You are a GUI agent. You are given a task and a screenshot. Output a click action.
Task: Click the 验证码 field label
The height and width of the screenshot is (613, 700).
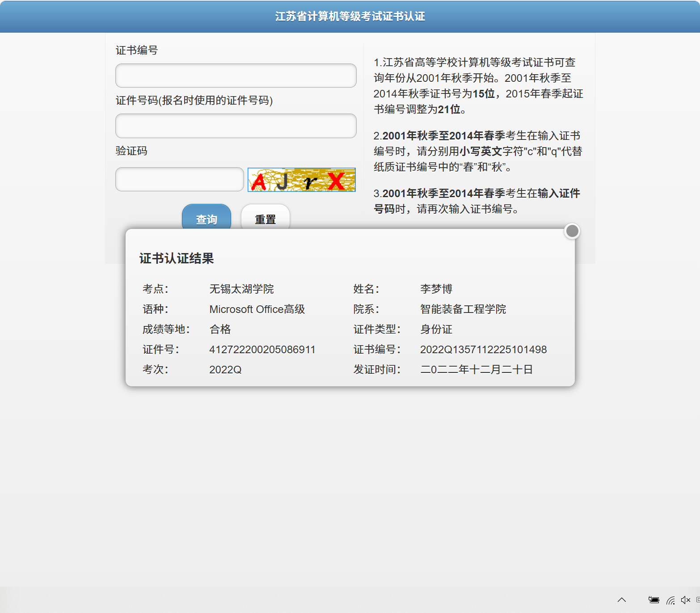click(x=131, y=151)
